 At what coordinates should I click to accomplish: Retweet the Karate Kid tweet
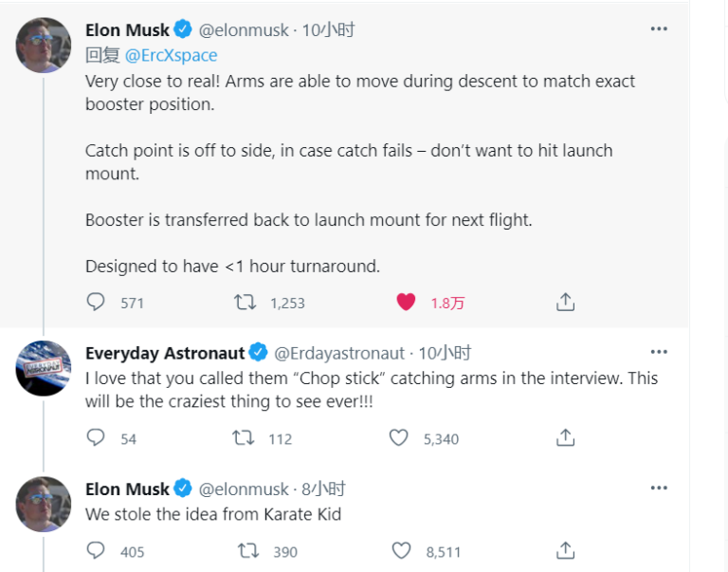[248, 551]
